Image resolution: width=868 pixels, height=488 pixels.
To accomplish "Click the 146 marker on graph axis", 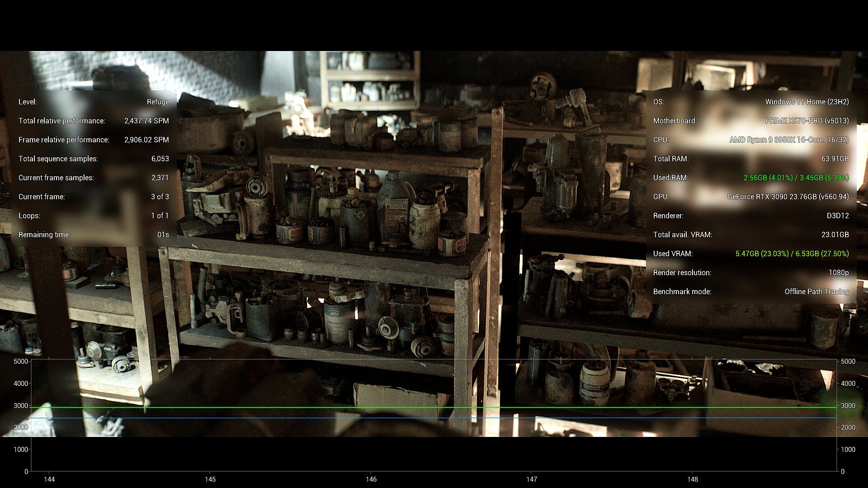I will [371, 479].
